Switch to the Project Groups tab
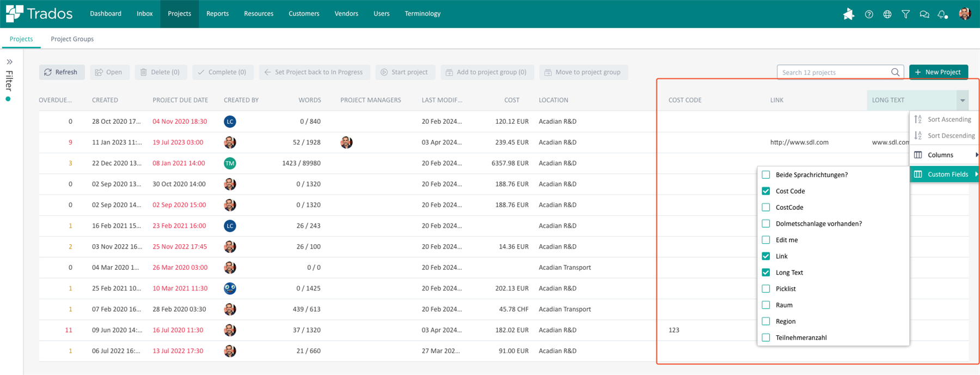Screen dimensions: 980x375 (x=72, y=39)
